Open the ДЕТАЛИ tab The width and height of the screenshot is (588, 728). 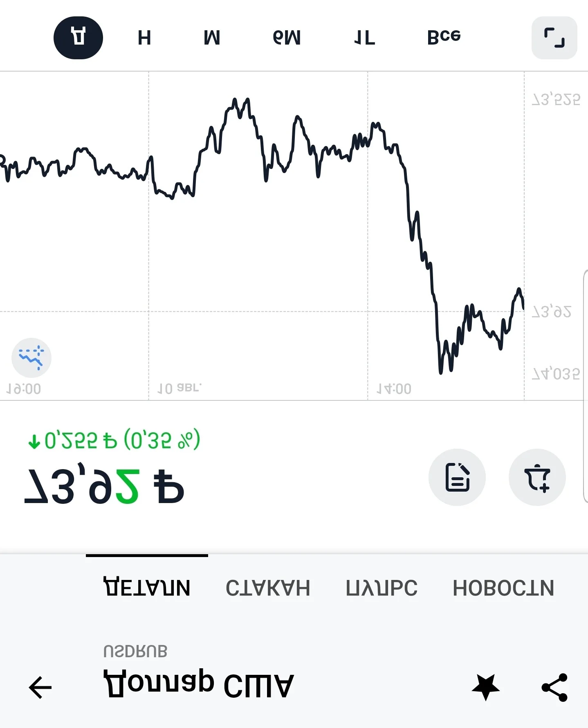click(147, 588)
